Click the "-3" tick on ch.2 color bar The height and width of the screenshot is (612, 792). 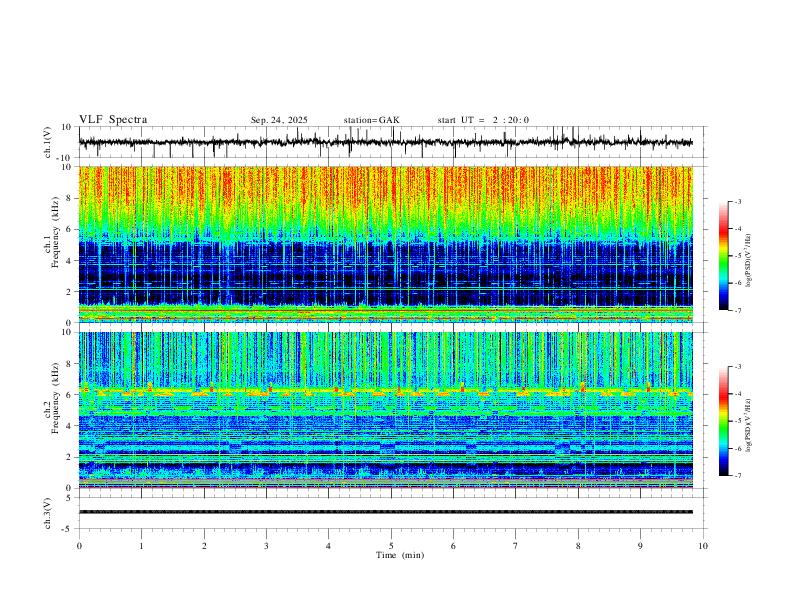tap(737, 367)
